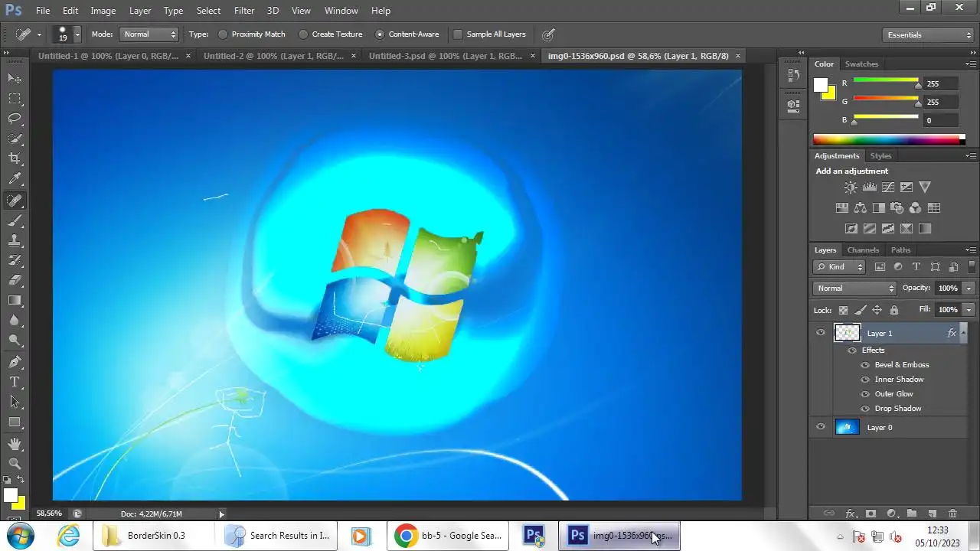This screenshot has height=551, width=980.
Task: Switch to the Channels tab
Action: 863,250
